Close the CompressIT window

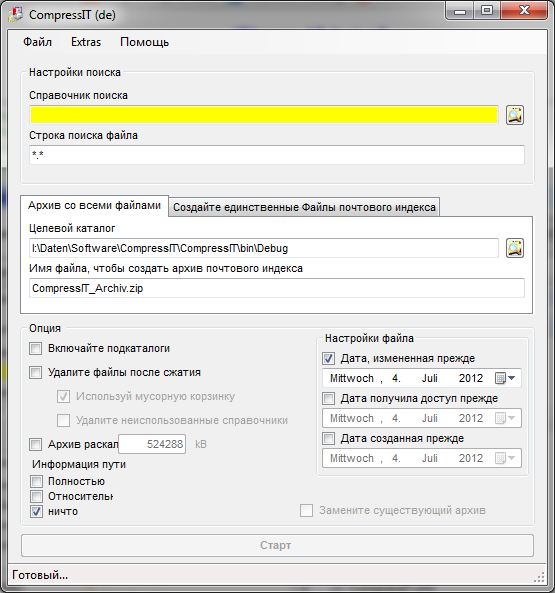point(524,11)
